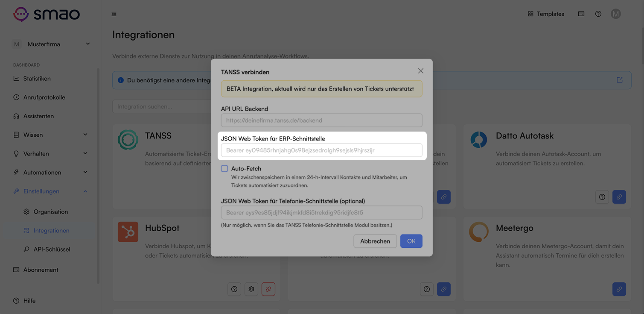The image size is (644, 314).
Task: Close the TANSS verbinden dialog
Action: tap(421, 71)
